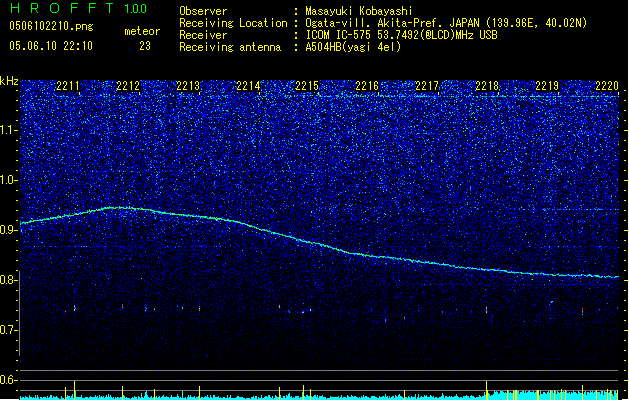The image size is (629, 400).
Task: Click the 0.7 kHz axis label
Action: tap(9, 330)
